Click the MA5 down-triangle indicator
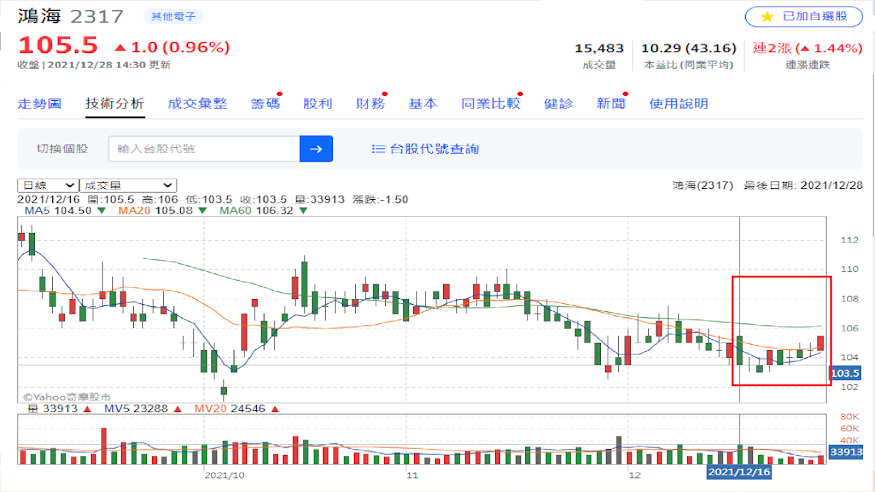This screenshot has height=492, width=875. pyautogui.click(x=102, y=210)
